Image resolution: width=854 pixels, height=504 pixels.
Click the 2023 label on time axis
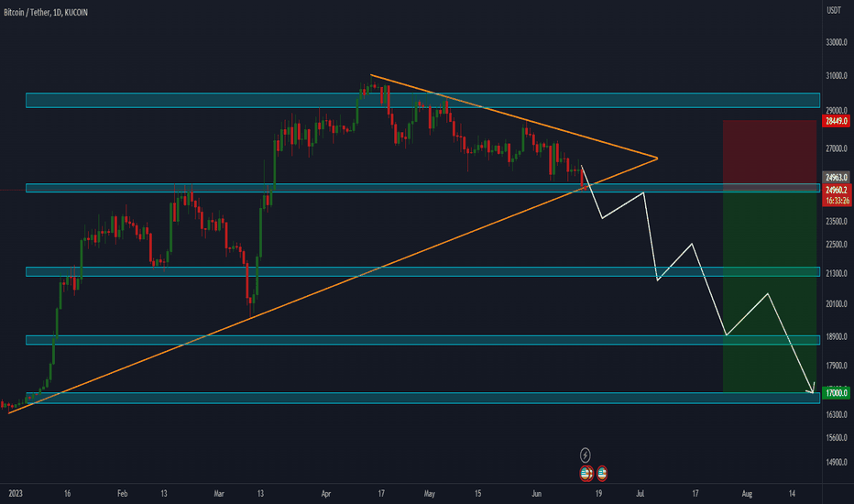tap(16, 494)
